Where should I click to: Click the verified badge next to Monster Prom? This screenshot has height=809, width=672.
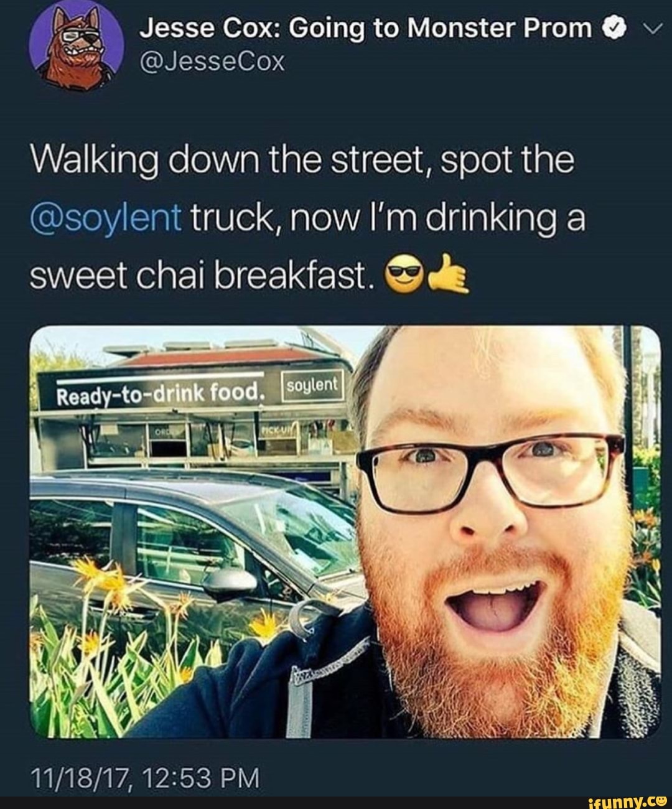pyautogui.click(x=612, y=27)
